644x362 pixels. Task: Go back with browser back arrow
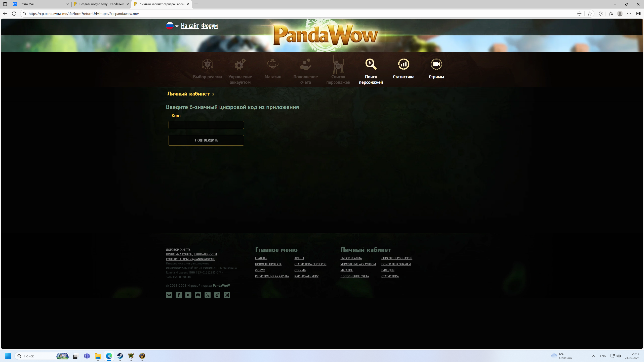pyautogui.click(x=5, y=14)
